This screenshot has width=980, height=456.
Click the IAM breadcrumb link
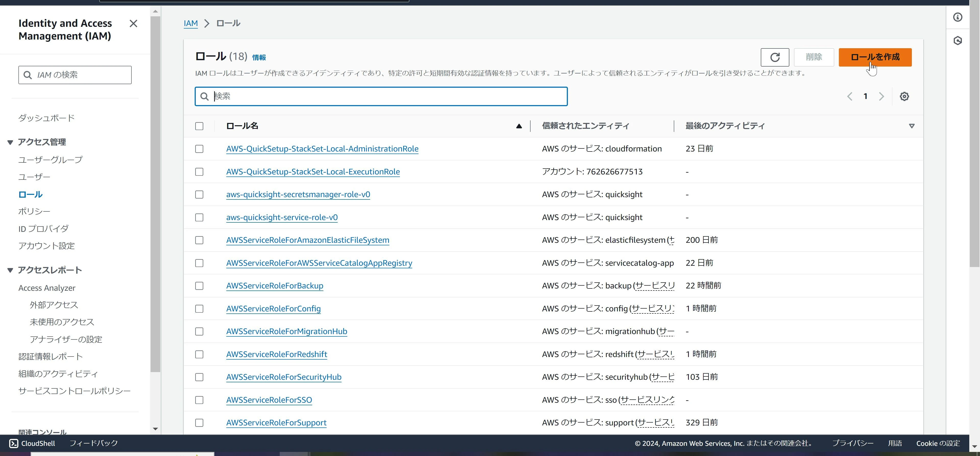pos(191,23)
